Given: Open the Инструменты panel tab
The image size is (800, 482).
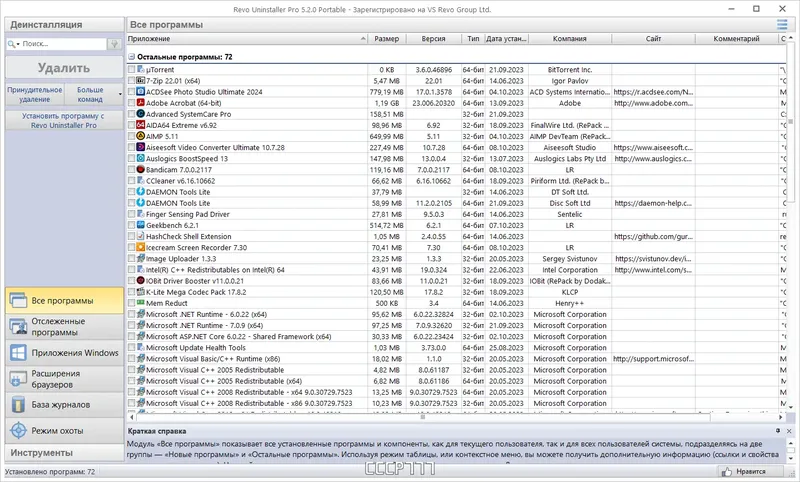Looking at the screenshot, I should pos(64,453).
